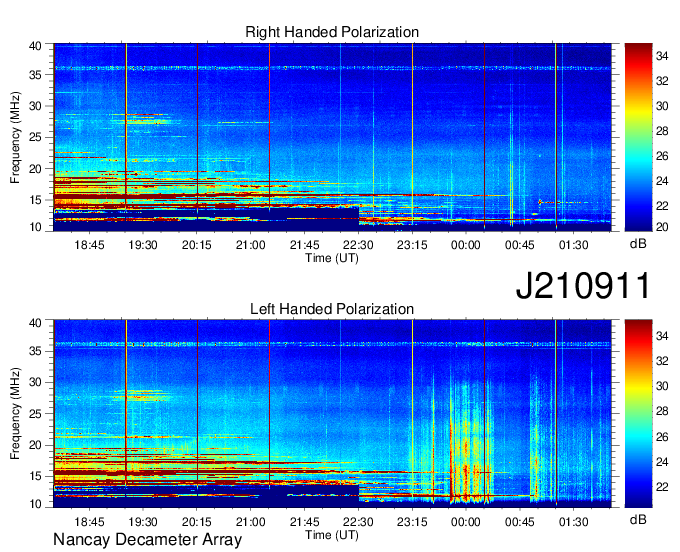Click 'Frequency (MHz)' axis label of the Left Handed panel
The image size is (680, 552).
pos(15,414)
